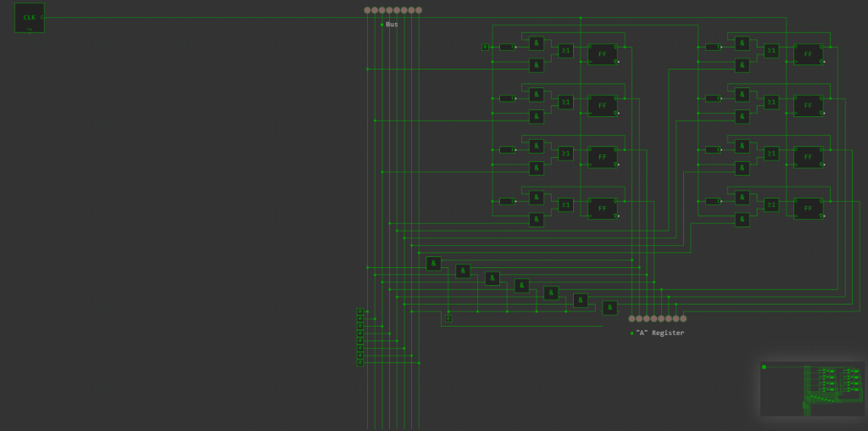Viewport: 868px width, 431px height.
Task: Click the leftmost Bus LED indicator
Action: (x=367, y=10)
